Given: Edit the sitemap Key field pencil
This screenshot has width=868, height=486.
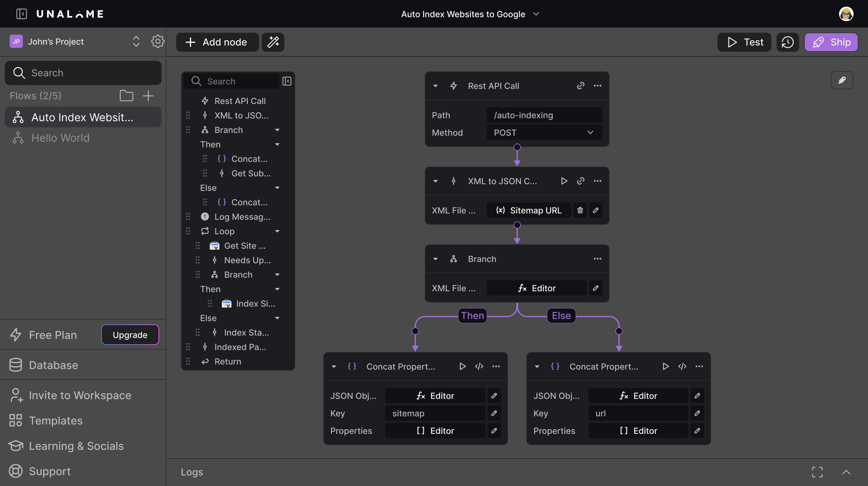Looking at the screenshot, I should click(x=494, y=413).
